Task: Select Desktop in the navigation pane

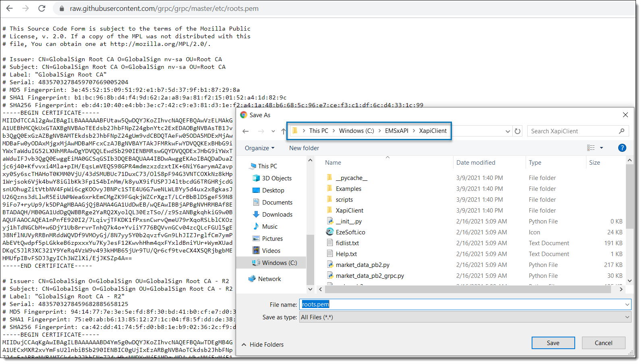Action: point(273,190)
